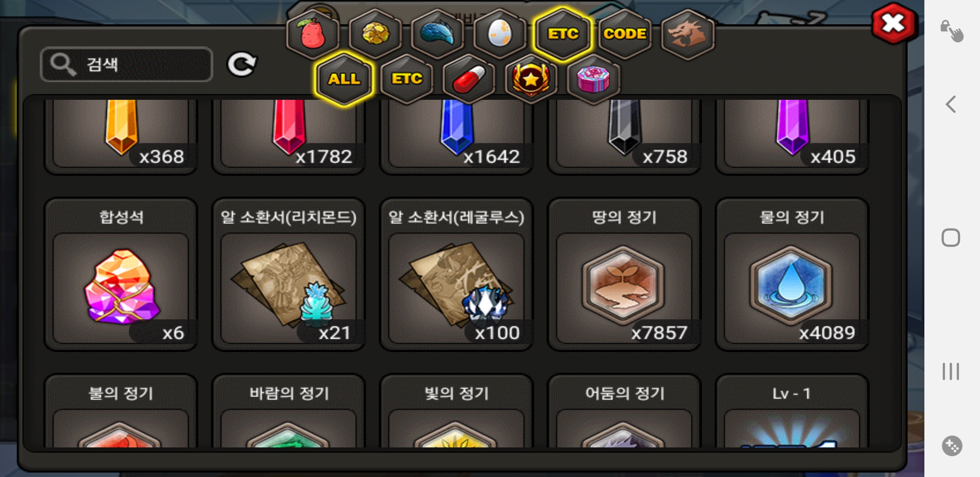Open the fruit food category tab
Screen dimensions: 980x477
(313, 34)
